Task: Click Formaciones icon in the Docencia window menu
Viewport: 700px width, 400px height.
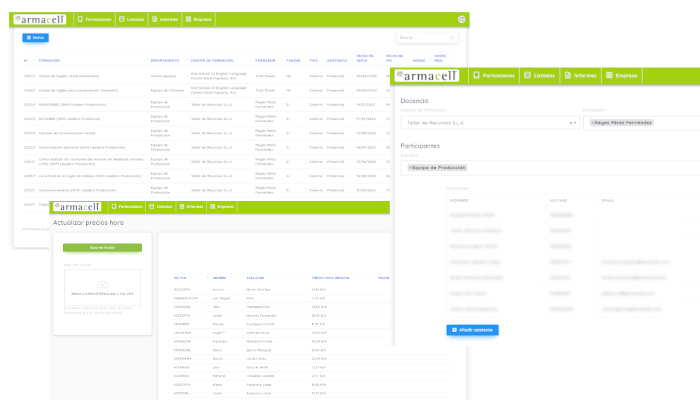Action: 476,75
